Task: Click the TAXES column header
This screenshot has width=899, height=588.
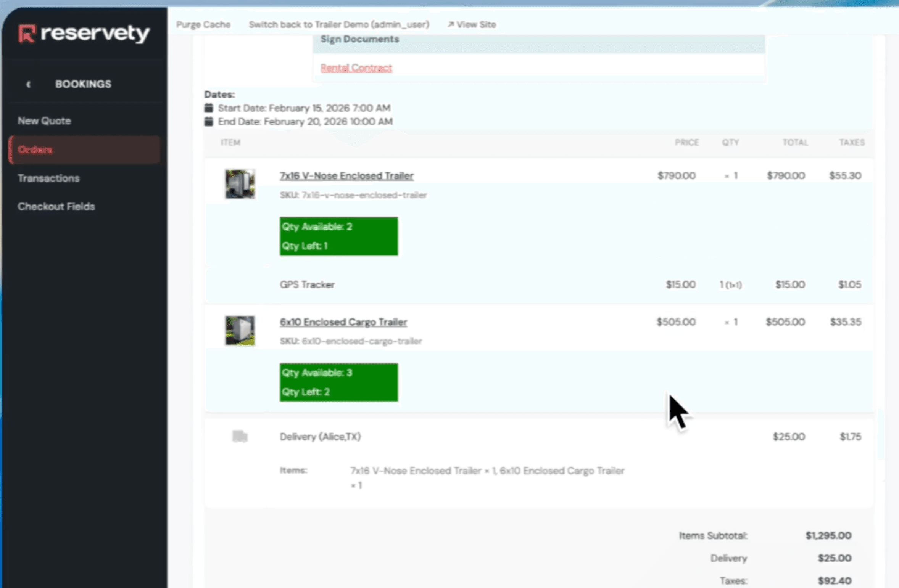Action: (852, 143)
